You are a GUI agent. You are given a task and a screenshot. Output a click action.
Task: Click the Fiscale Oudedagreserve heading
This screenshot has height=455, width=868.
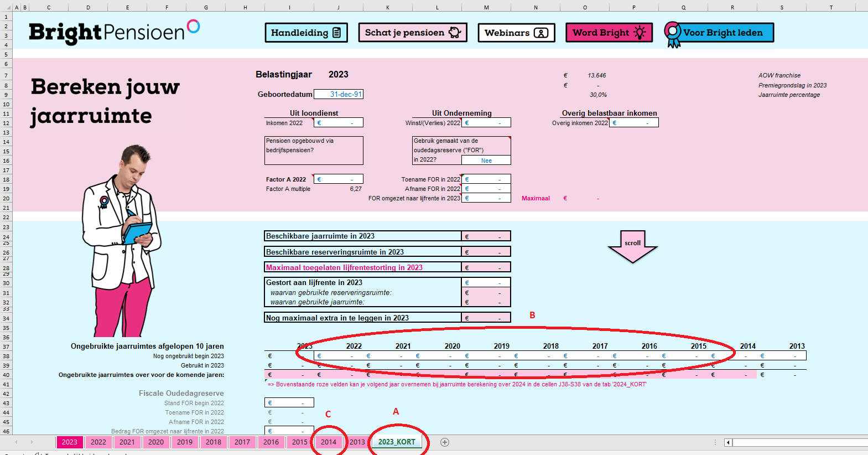coord(181,393)
